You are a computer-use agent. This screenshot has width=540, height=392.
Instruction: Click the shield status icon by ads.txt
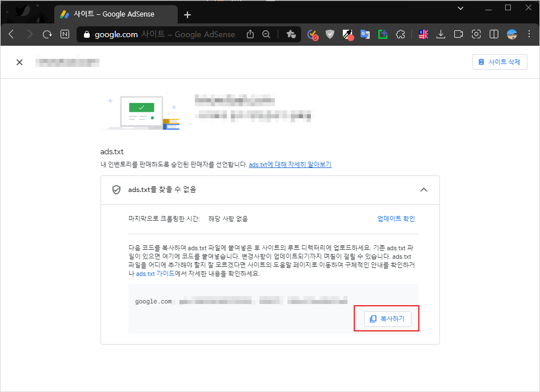(x=117, y=190)
